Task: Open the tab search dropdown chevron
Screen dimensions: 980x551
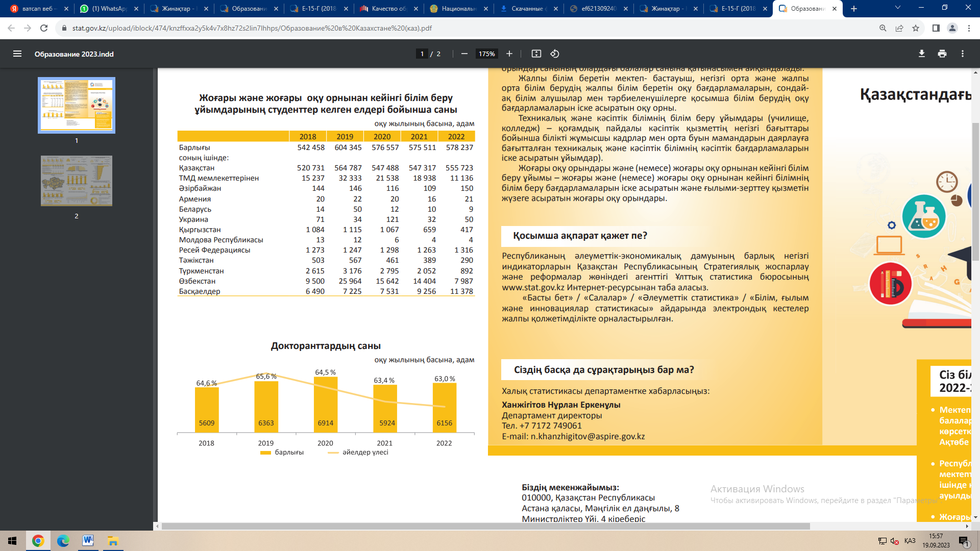Action: (x=897, y=8)
